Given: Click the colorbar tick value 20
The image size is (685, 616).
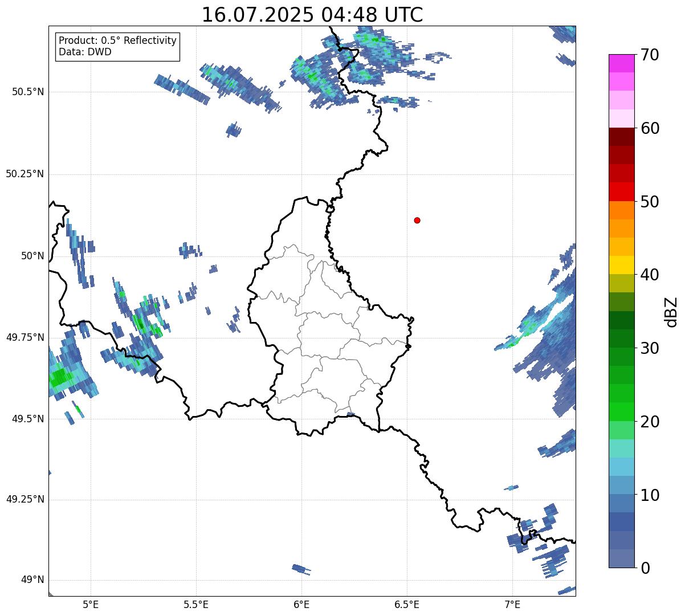Looking at the screenshot, I should tap(650, 422).
